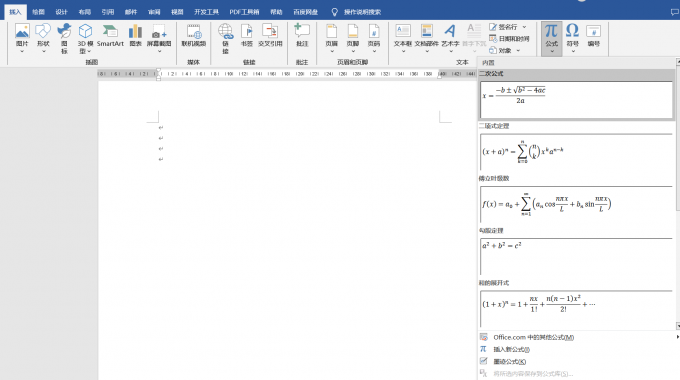The image size is (680, 380).
Task: Switch to the 布局 (Layout) tab
Action: click(85, 12)
